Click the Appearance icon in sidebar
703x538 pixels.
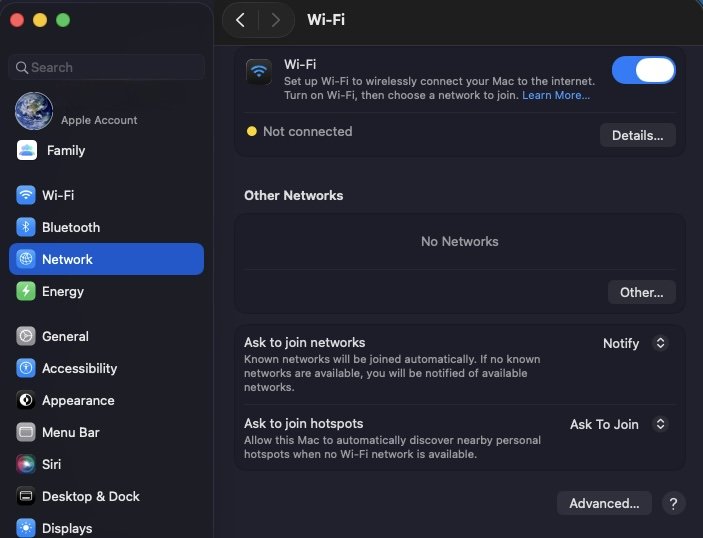point(26,400)
